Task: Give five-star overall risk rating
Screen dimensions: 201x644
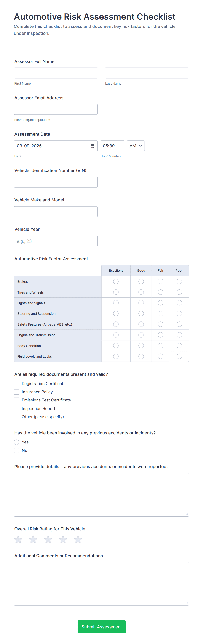Action: pyautogui.click(x=78, y=539)
